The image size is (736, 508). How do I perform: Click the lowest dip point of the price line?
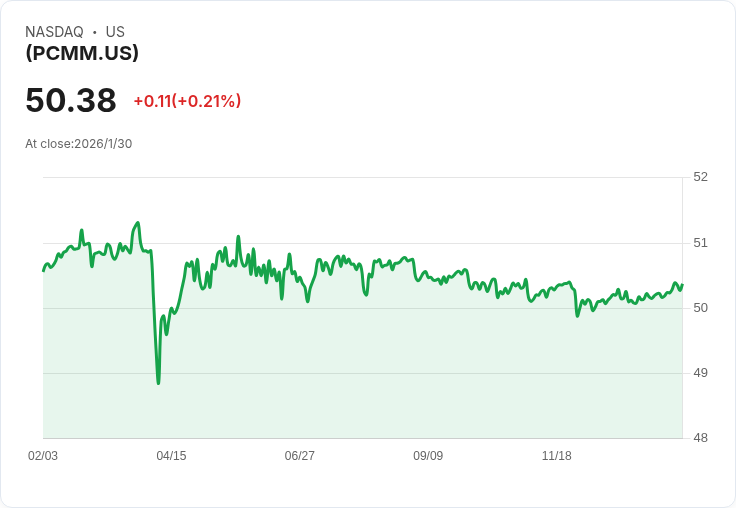[x=158, y=383]
